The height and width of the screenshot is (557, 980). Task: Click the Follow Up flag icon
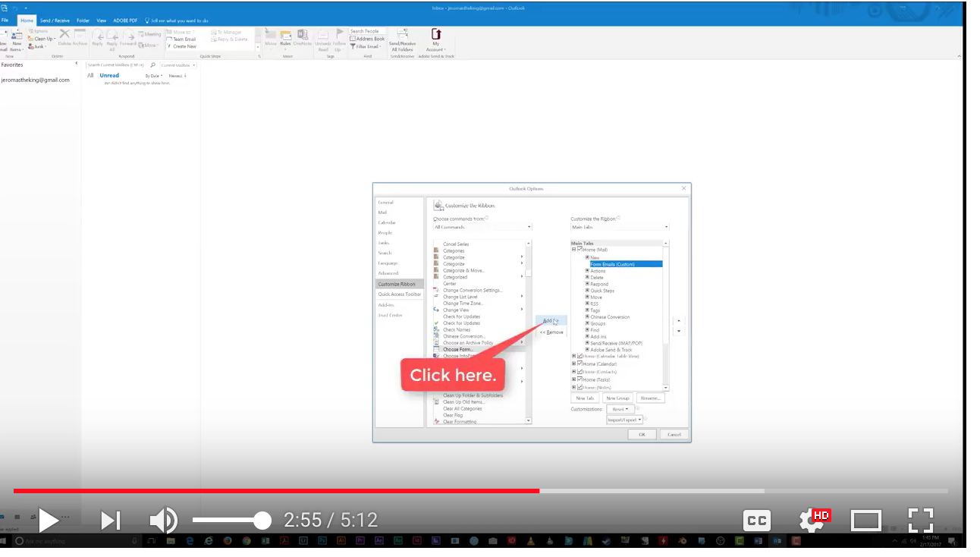click(x=338, y=41)
